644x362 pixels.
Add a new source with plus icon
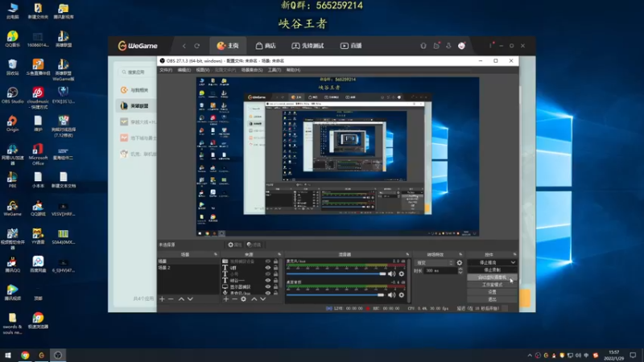[226, 299]
